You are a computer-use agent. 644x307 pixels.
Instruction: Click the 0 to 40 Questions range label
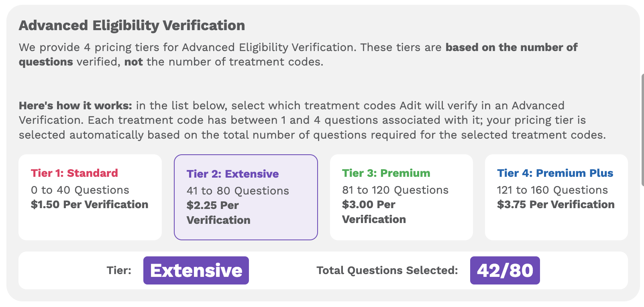[80, 190]
